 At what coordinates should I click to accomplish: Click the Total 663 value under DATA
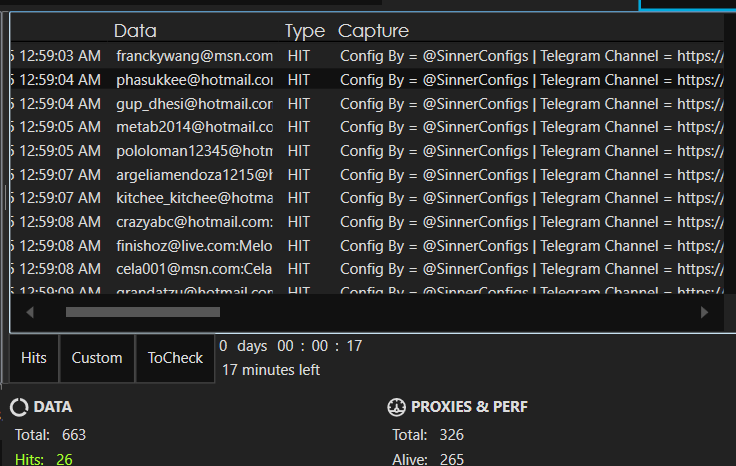click(73, 435)
